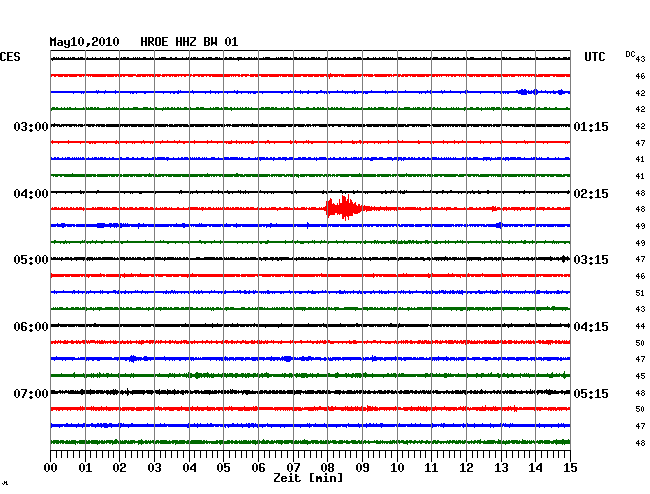Click the black spike ending the 05:00 trace
Image resolution: width=650 pixels, height=494 pixels.
pos(564,259)
